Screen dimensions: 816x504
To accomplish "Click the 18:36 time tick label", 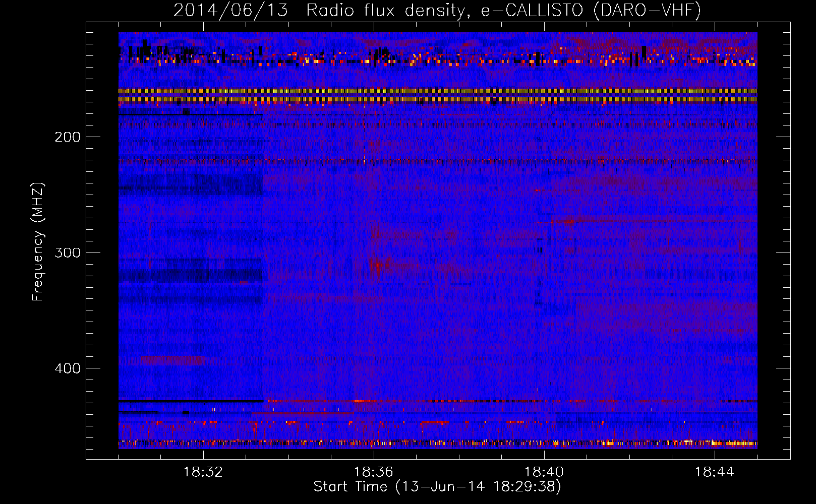I will coord(374,472).
